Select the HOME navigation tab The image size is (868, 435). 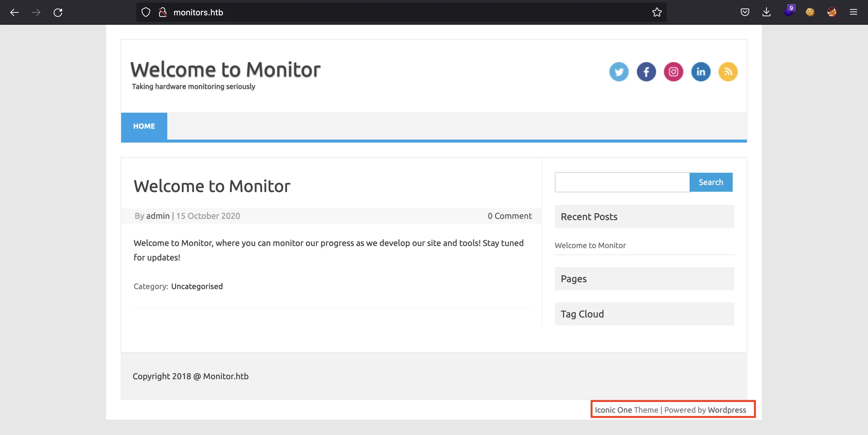144,126
